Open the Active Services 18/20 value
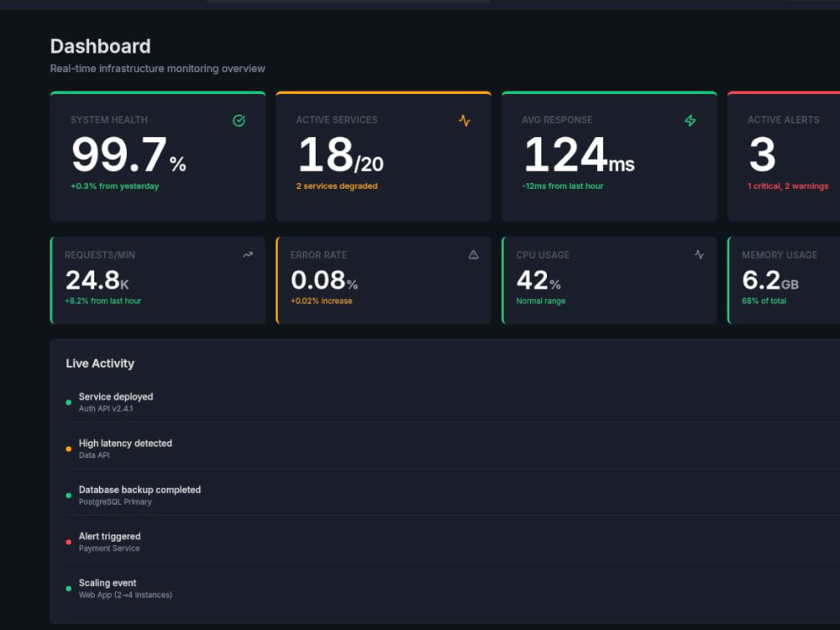 pos(340,155)
